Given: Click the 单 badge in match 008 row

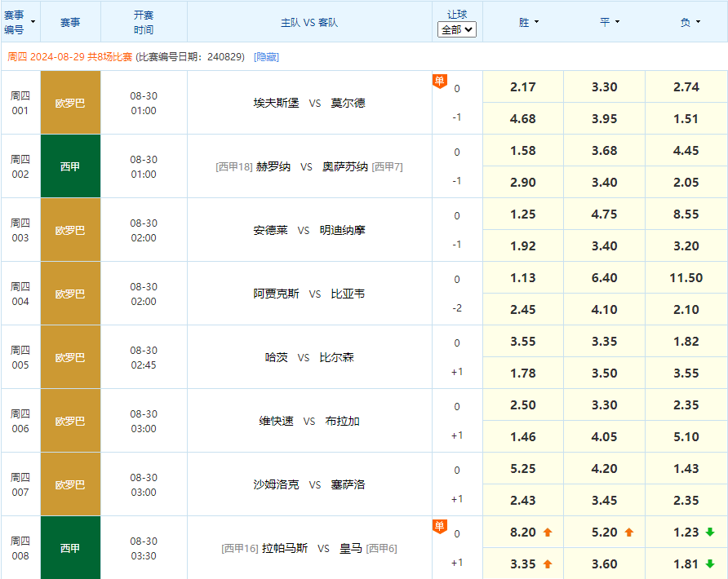Looking at the screenshot, I should tap(439, 526).
